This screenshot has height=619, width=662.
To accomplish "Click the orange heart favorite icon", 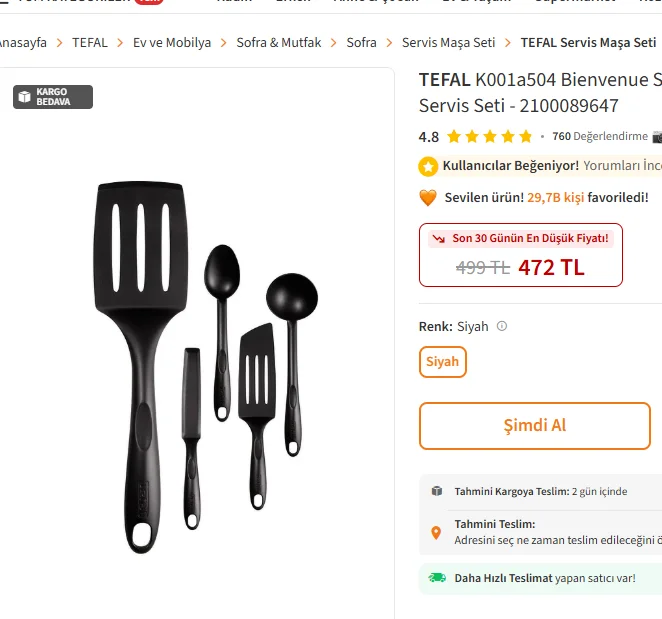I will coord(428,198).
